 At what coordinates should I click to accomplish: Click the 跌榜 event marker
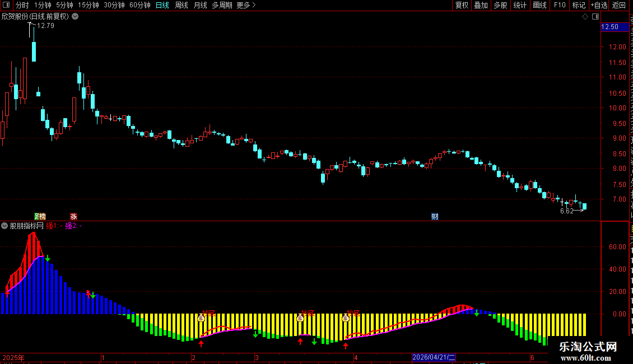pos(40,217)
